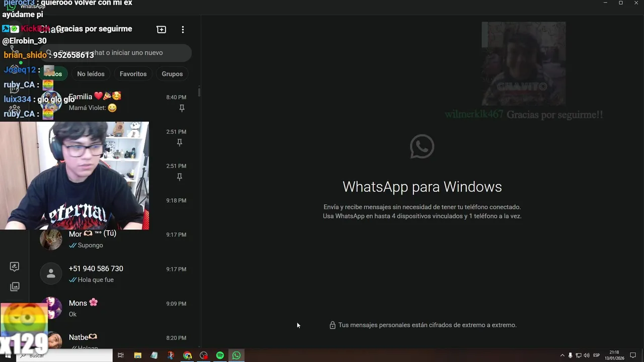Click the central WhatsApp logo

pyautogui.click(x=422, y=146)
